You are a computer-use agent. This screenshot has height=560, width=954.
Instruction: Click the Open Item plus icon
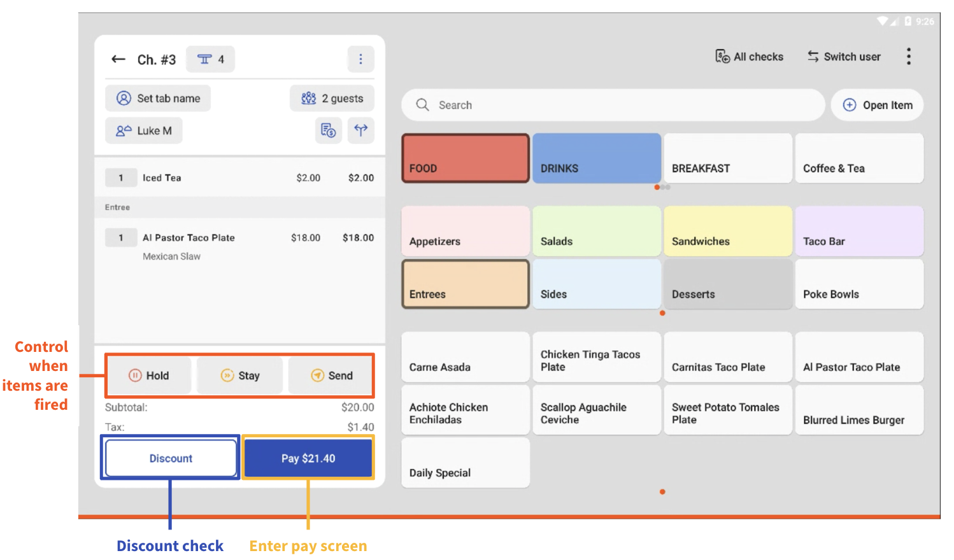[850, 104]
